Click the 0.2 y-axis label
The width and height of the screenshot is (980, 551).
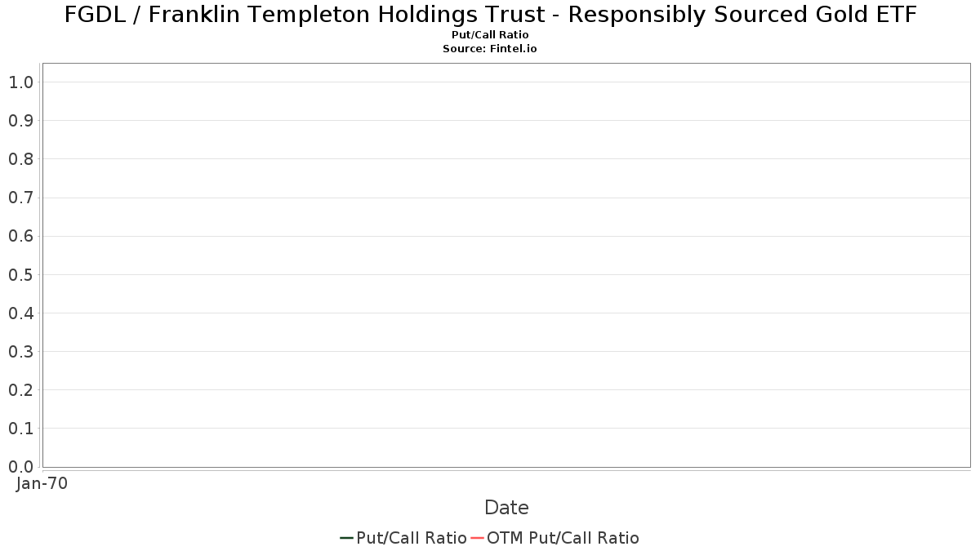click(x=20, y=389)
